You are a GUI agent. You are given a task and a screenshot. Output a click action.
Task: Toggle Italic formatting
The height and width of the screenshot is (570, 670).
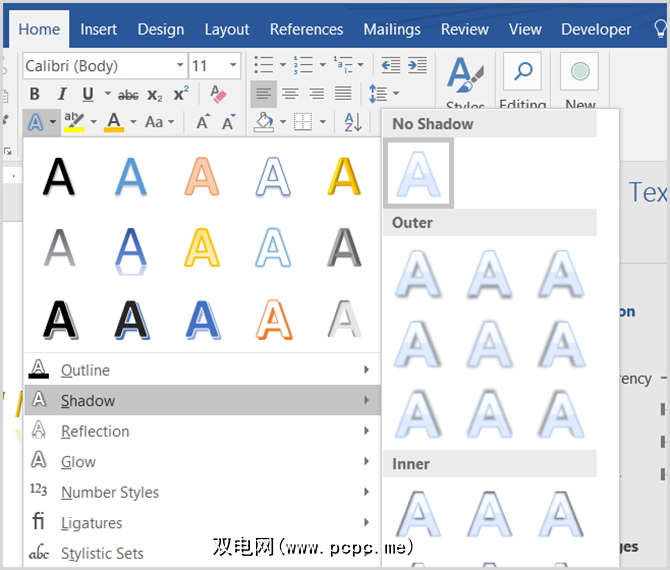coord(62,94)
